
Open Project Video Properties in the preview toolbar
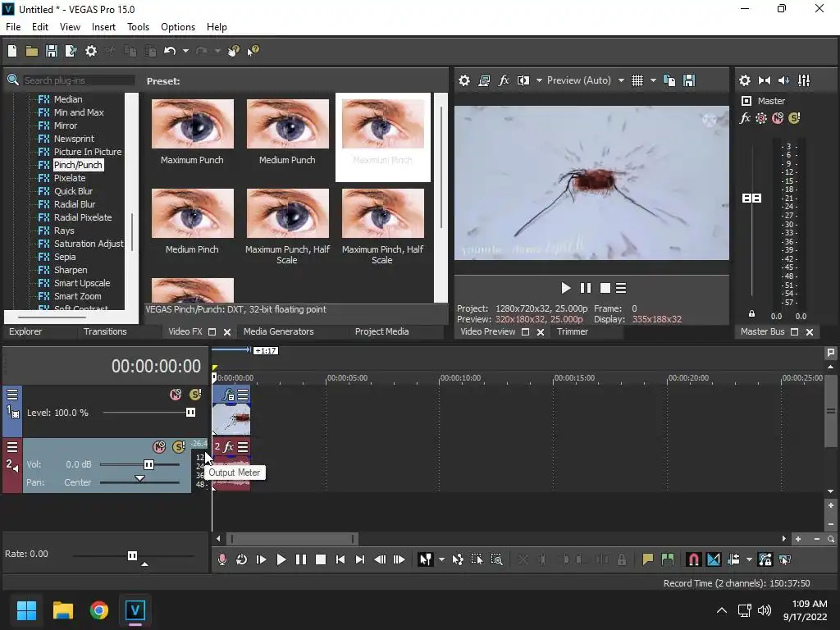pos(464,80)
